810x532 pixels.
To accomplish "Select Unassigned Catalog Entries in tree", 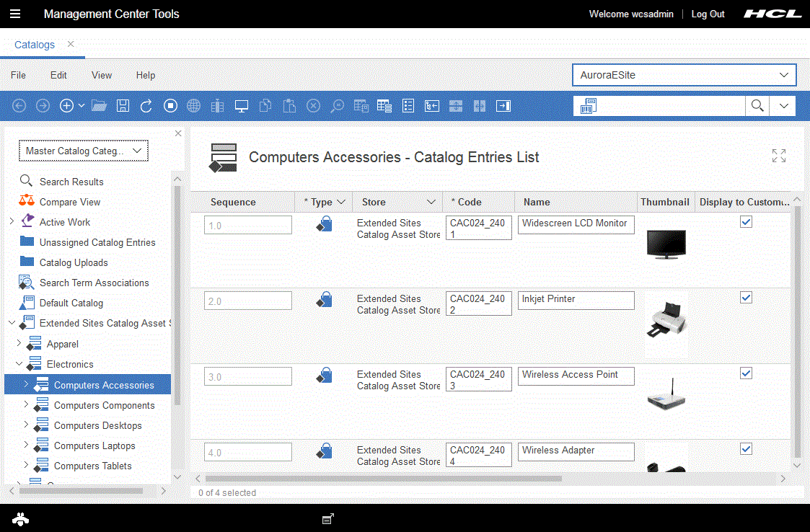I will 97,242.
